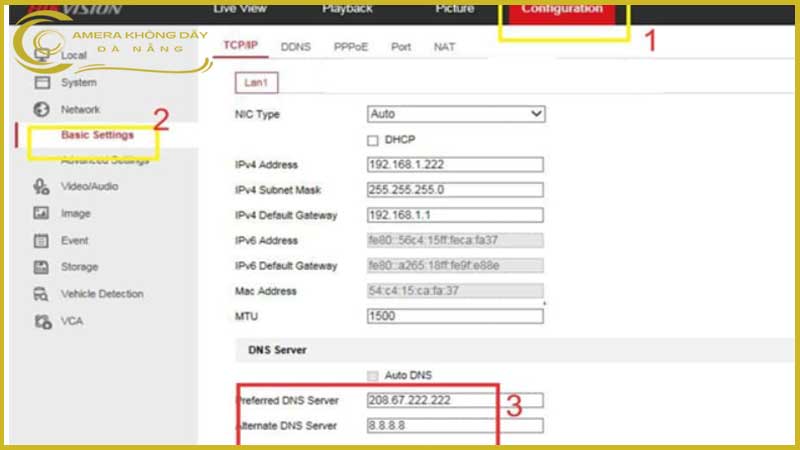Open the Storage menu item

(x=80, y=267)
